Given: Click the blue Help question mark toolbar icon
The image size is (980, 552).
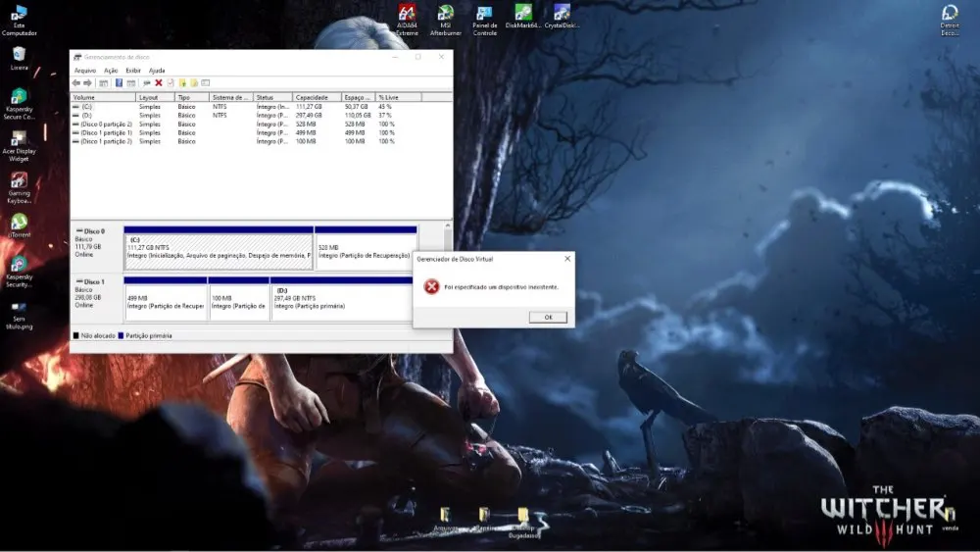Looking at the screenshot, I should coord(119,83).
